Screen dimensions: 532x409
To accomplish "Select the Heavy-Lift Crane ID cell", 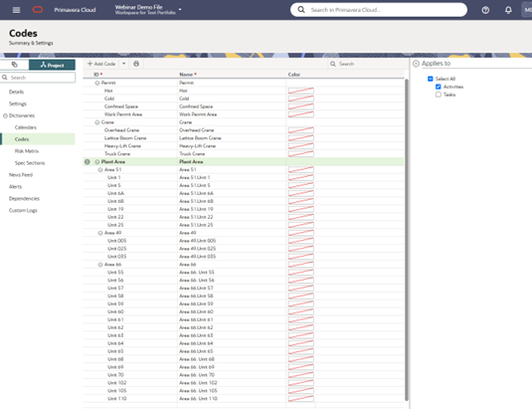I will 122,146.
